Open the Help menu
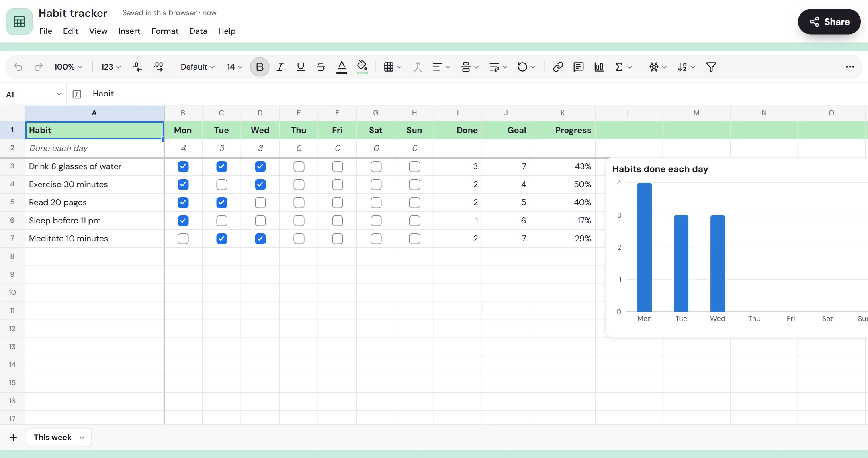The image size is (868, 458). coord(227,31)
